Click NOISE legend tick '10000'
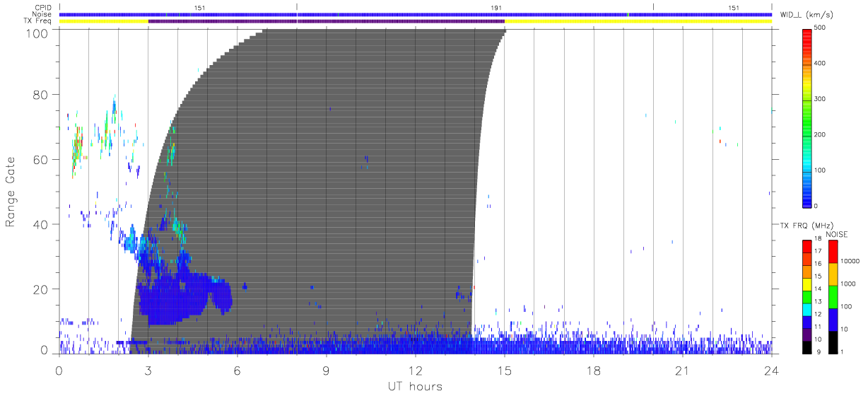 click(850, 261)
